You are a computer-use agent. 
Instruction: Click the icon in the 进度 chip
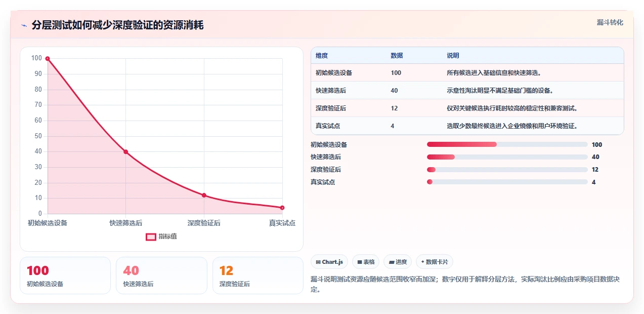pos(392,262)
